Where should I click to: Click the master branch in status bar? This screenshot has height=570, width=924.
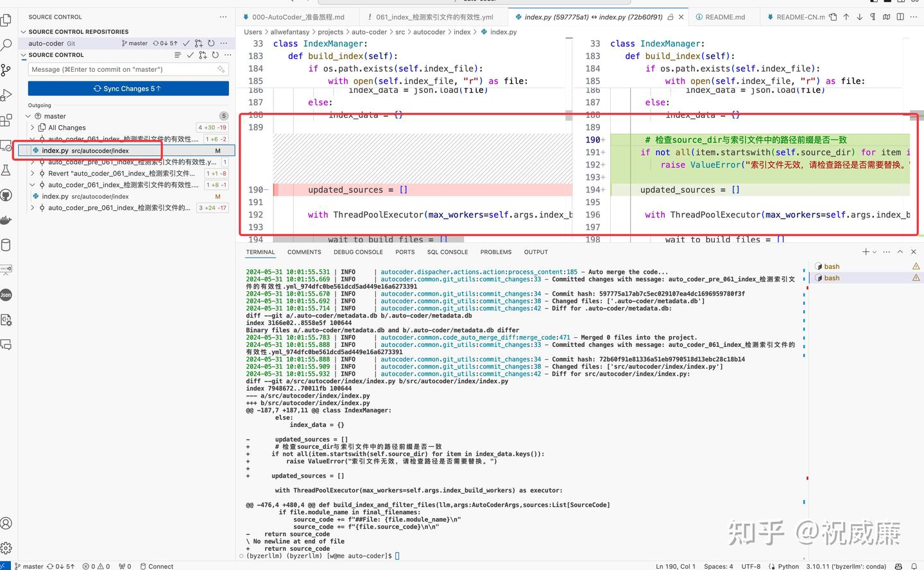click(28, 566)
